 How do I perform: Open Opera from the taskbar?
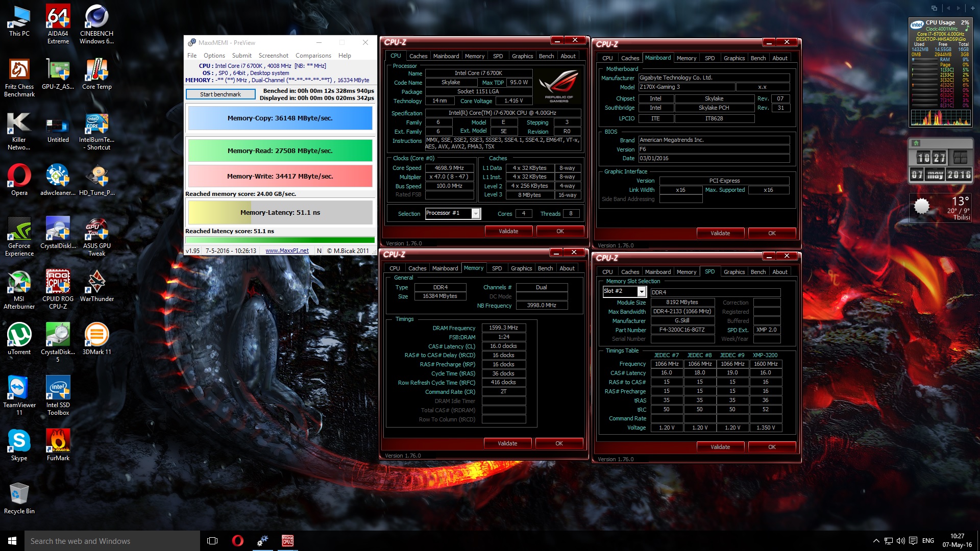(237, 541)
